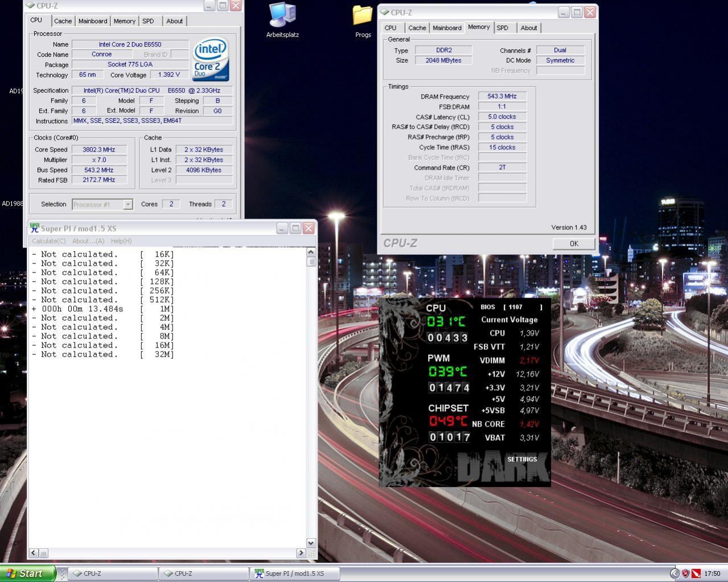Open the Processor #1 selection dropdown
The width and height of the screenshot is (728, 582).
pos(128,204)
